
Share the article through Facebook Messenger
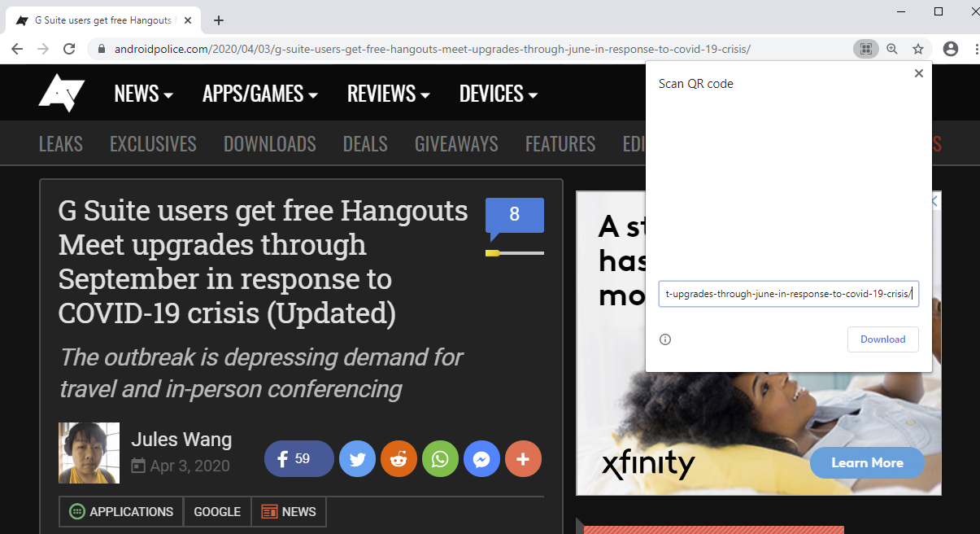click(481, 459)
